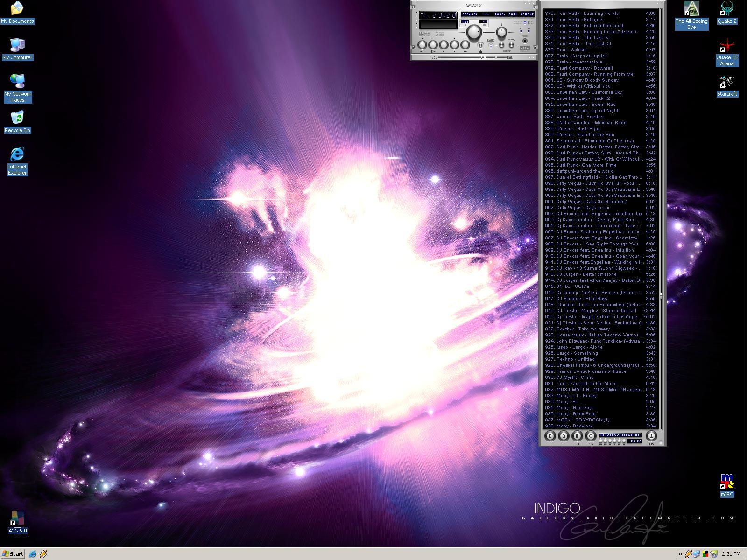This screenshot has width=747, height=560.
Task: Toggle the equalizer window button in Winamp
Action: [521, 31]
